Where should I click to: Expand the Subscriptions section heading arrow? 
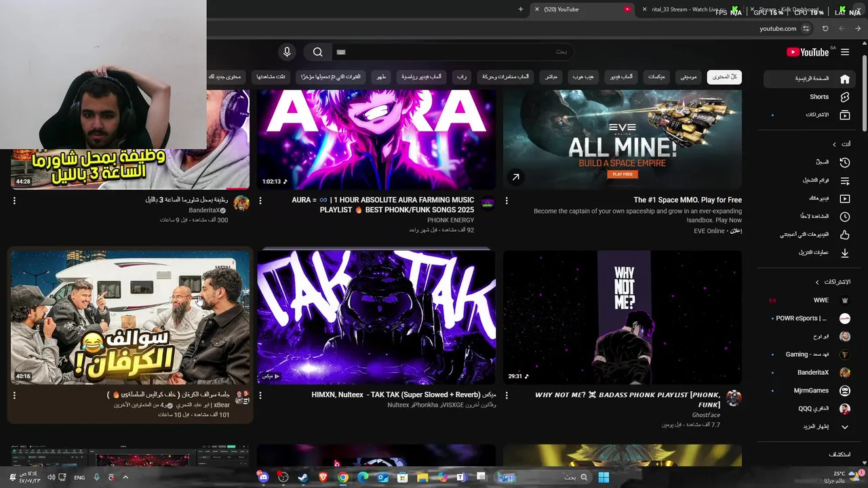pyautogui.click(x=817, y=282)
